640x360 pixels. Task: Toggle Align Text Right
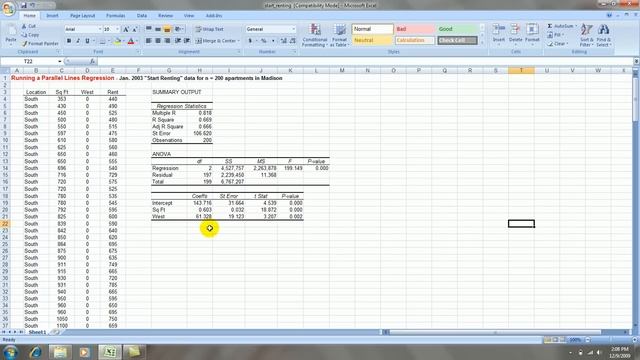point(167,41)
